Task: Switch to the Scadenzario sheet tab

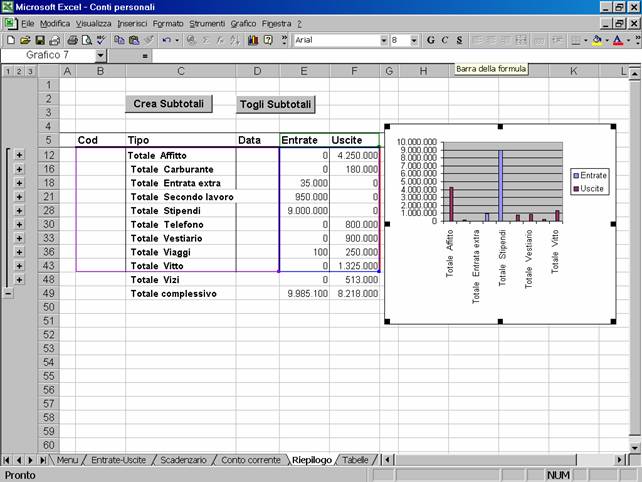Action: coord(183,460)
